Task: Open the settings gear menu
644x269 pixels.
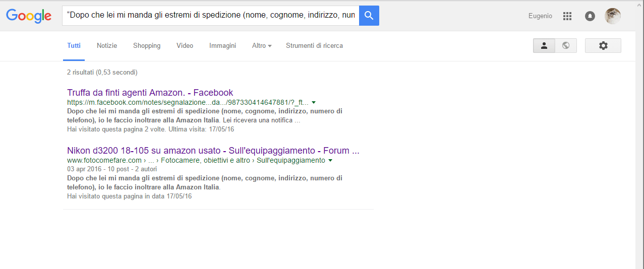Action: pos(603,46)
